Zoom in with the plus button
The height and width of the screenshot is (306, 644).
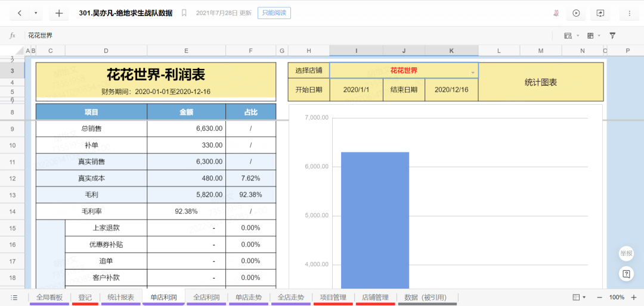(633, 298)
